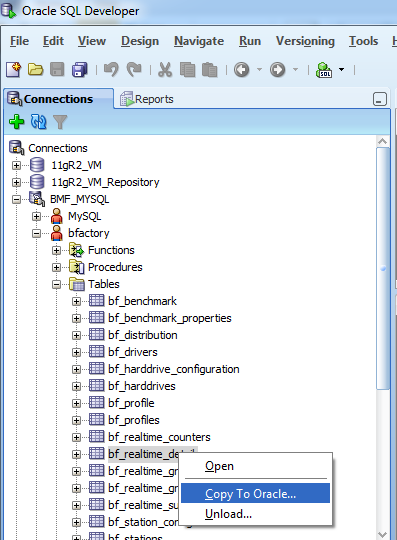The width and height of the screenshot is (397, 540).
Task: Click the tree scrollbar up arrow
Action: click(x=383, y=141)
